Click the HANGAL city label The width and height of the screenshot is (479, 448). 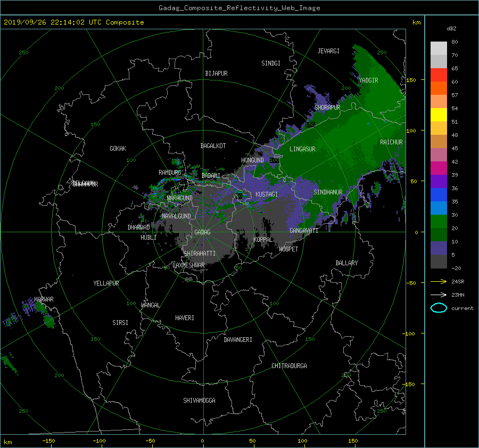click(150, 305)
